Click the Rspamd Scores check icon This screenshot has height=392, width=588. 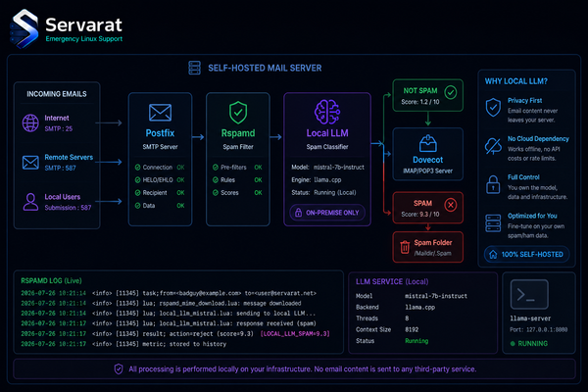(x=216, y=193)
